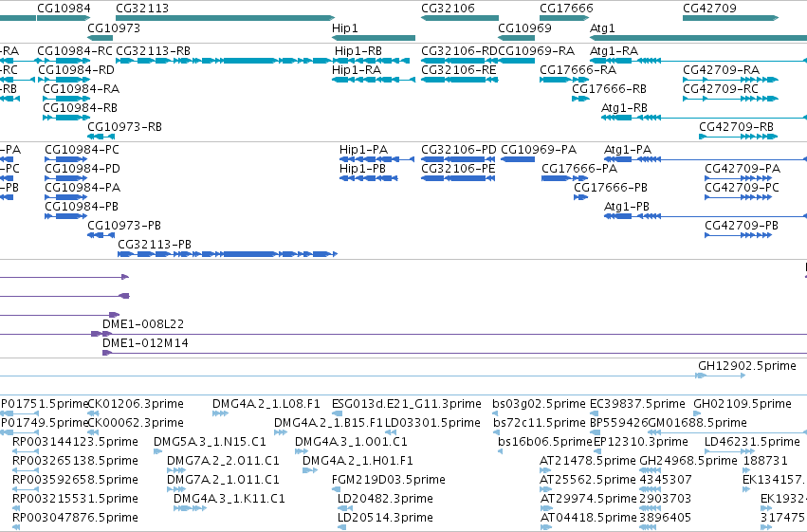Select the DMG4A3_1.K11.C1 EST label

click(x=229, y=499)
